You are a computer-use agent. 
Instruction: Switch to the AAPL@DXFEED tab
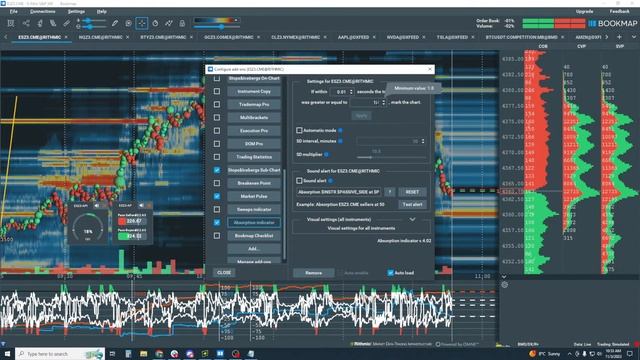(x=353, y=37)
